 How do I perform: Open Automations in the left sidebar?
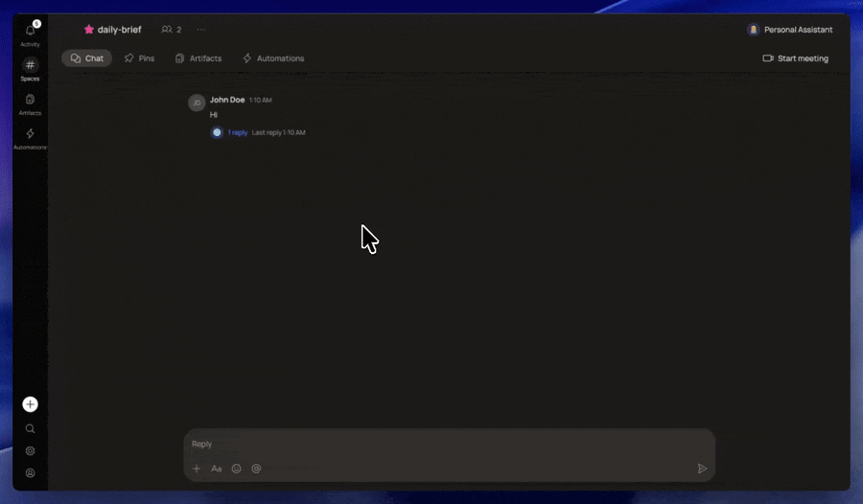pos(31,139)
